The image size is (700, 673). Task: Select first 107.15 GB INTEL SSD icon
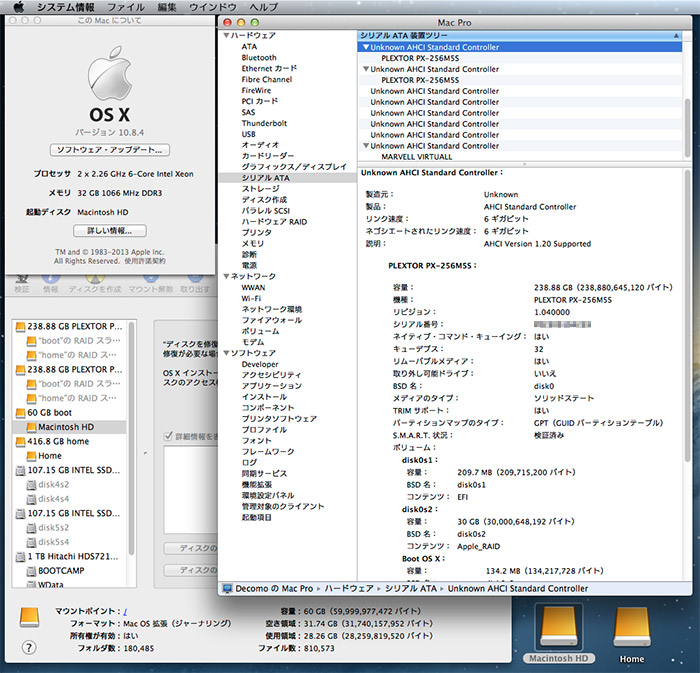click(21, 470)
